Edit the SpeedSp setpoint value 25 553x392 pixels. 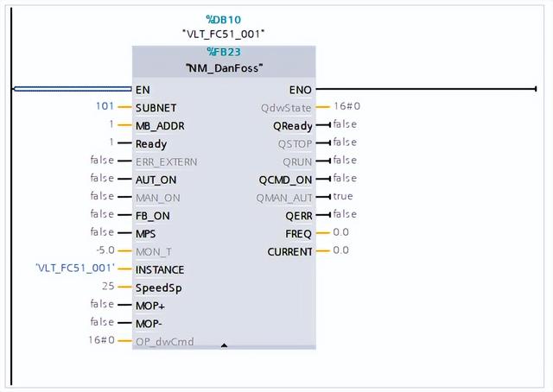[x=108, y=287]
